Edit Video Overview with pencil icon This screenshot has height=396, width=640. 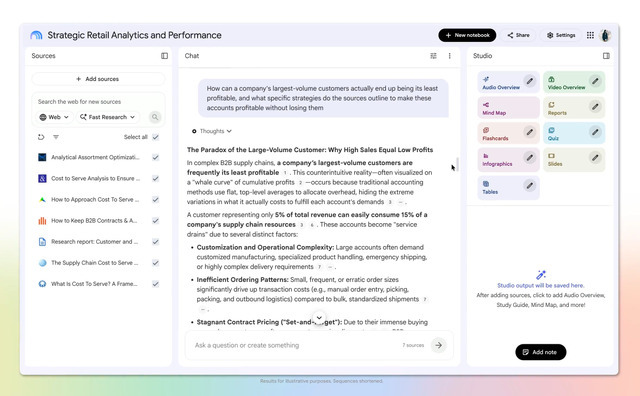596,81
